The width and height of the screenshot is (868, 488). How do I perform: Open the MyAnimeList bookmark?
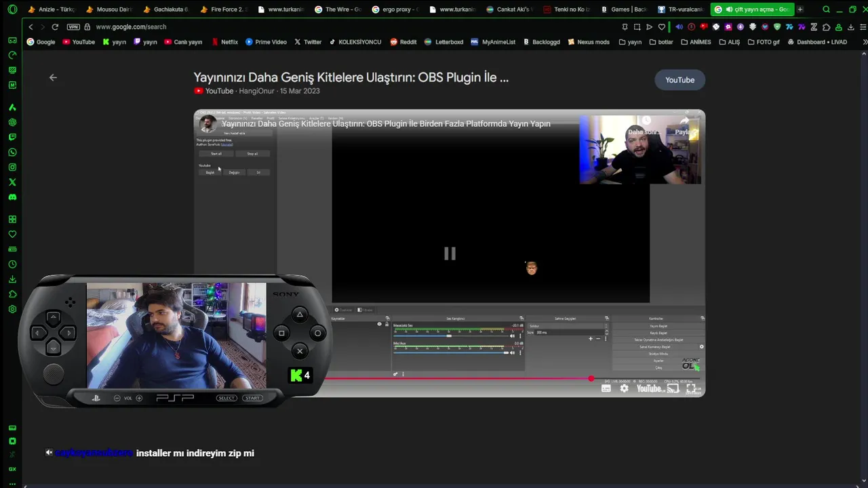(x=493, y=42)
